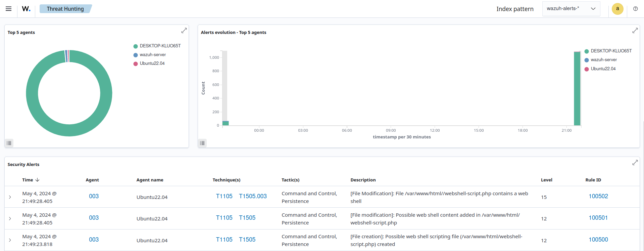The width and height of the screenshot is (644, 251).
Task: Click the Wazuh logo home icon
Action: 26,9
